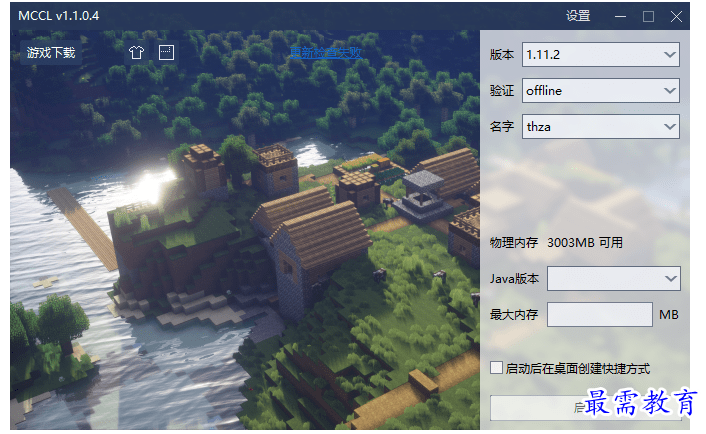Expand the 名字 dropdown showing thza
Viewport: 706px width, 434px height.
[601, 127]
